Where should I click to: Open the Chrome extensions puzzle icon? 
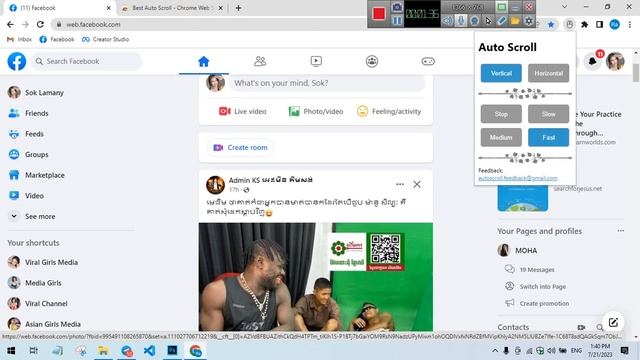pyautogui.click(x=584, y=24)
